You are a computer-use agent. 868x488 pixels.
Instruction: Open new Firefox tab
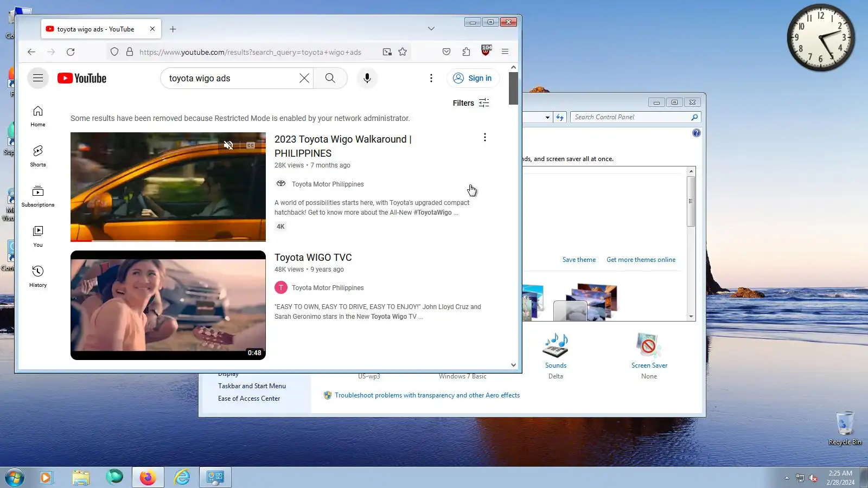tap(173, 29)
